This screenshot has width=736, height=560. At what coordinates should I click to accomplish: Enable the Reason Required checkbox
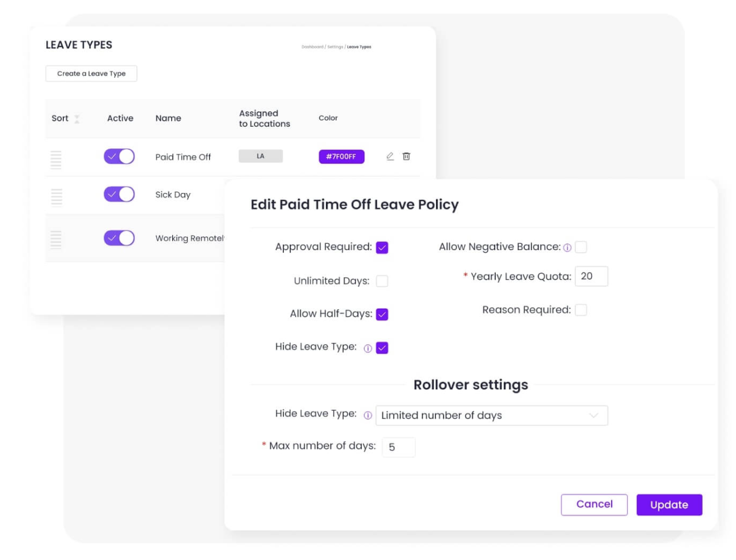(x=581, y=310)
